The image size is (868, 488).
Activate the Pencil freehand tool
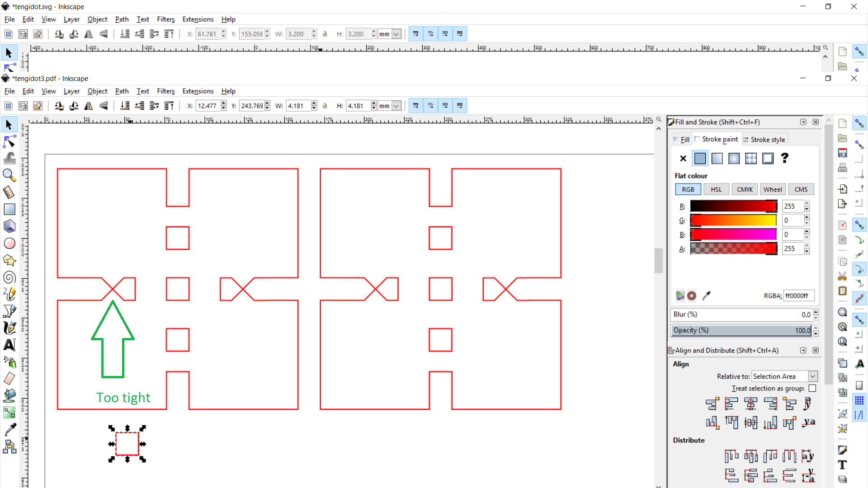point(9,294)
